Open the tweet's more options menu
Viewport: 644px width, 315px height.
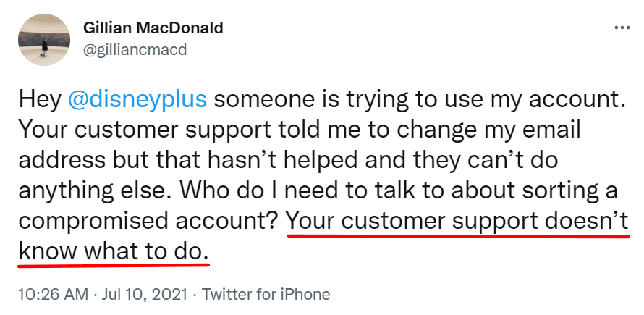click(x=622, y=28)
